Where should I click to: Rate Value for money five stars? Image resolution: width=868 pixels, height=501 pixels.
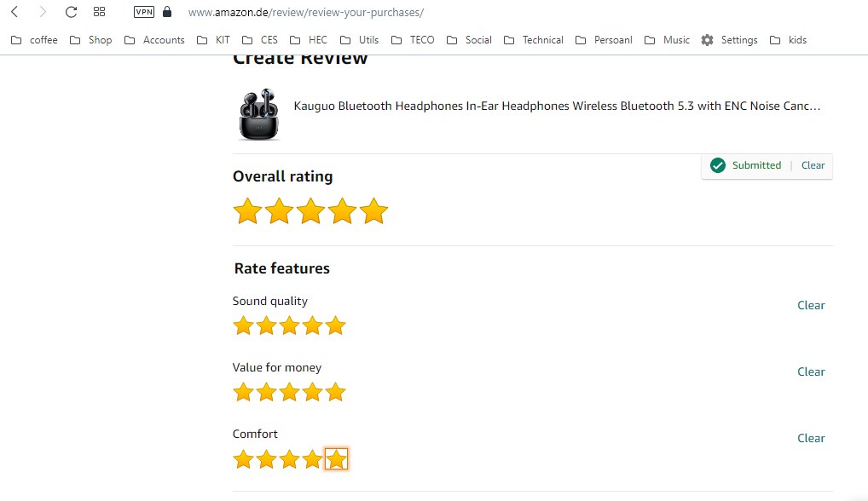(335, 392)
